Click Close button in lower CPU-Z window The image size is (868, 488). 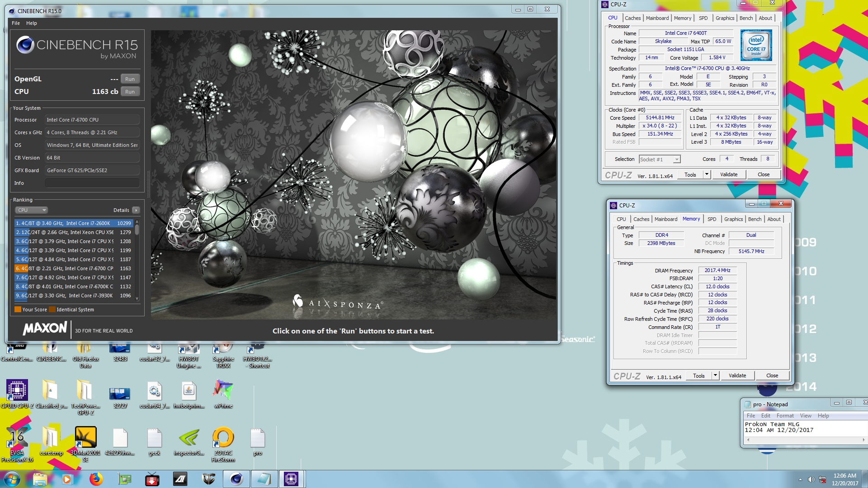tap(773, 375)
